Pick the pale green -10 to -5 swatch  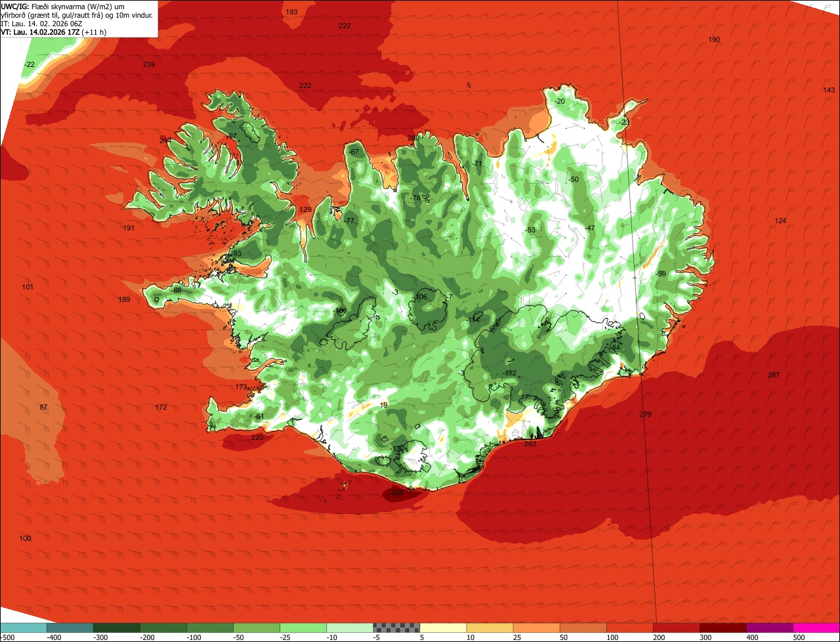tap(349, 628)
